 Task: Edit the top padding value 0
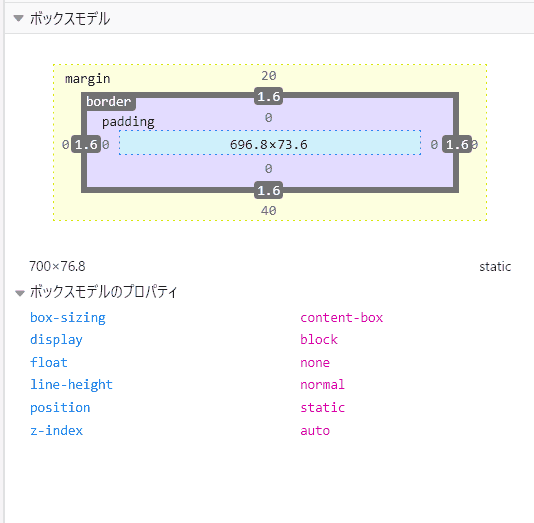(269, 118)
